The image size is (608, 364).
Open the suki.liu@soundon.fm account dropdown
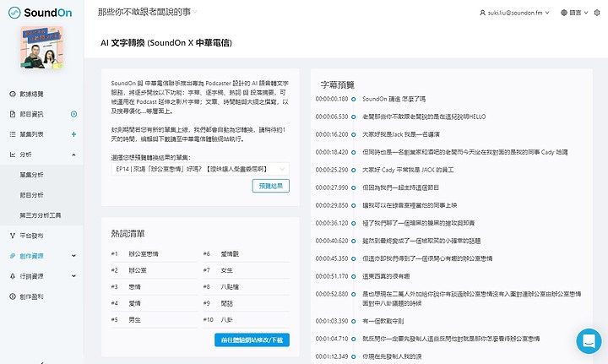(x=514, y=13)
